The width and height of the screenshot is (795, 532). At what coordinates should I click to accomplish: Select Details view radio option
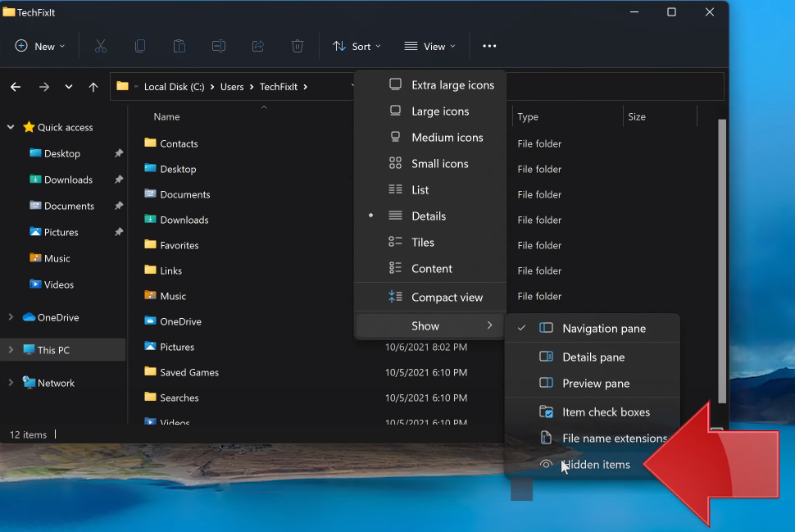coord(430,216)
